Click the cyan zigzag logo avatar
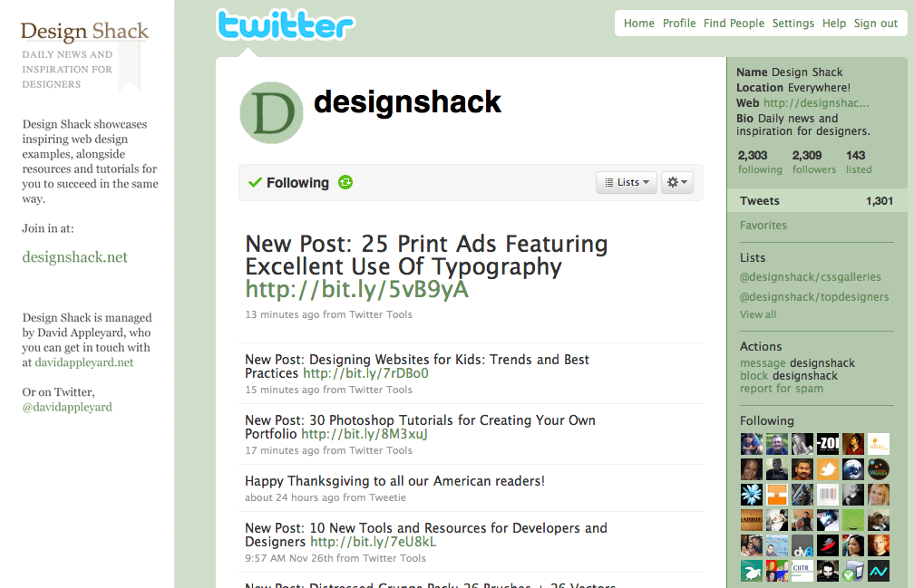 pyautogui.click(x=879, y=571)
